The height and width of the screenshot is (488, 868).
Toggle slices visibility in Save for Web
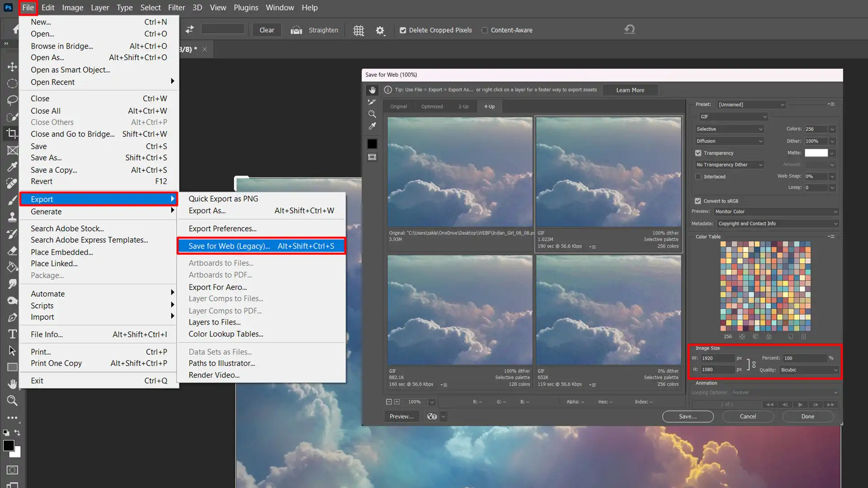tap(372, 157)
